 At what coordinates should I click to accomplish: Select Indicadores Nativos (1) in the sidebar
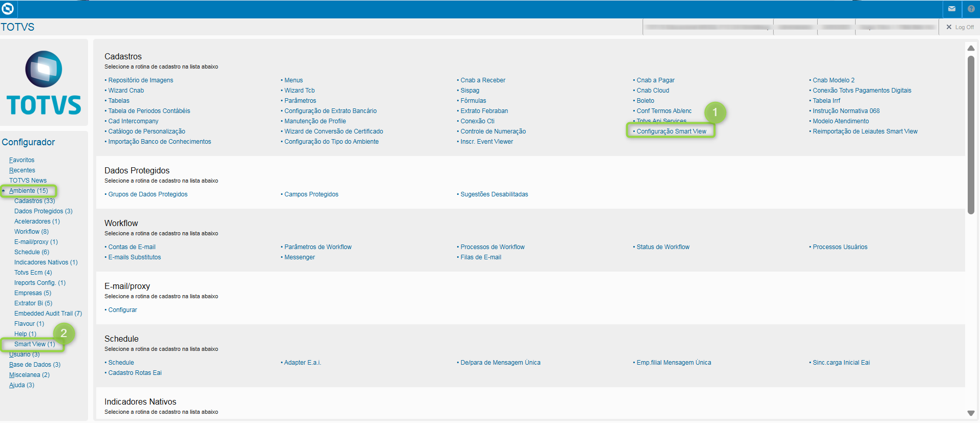(x=46, y=262)
